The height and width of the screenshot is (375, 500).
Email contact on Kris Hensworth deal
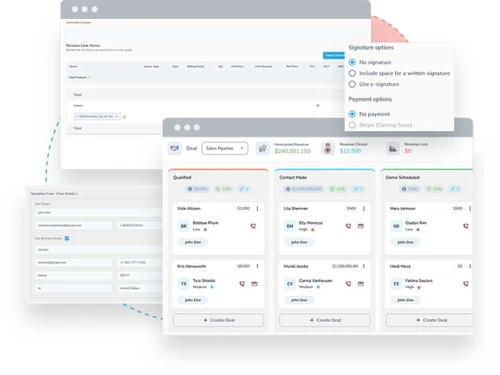tap(254, 284)
